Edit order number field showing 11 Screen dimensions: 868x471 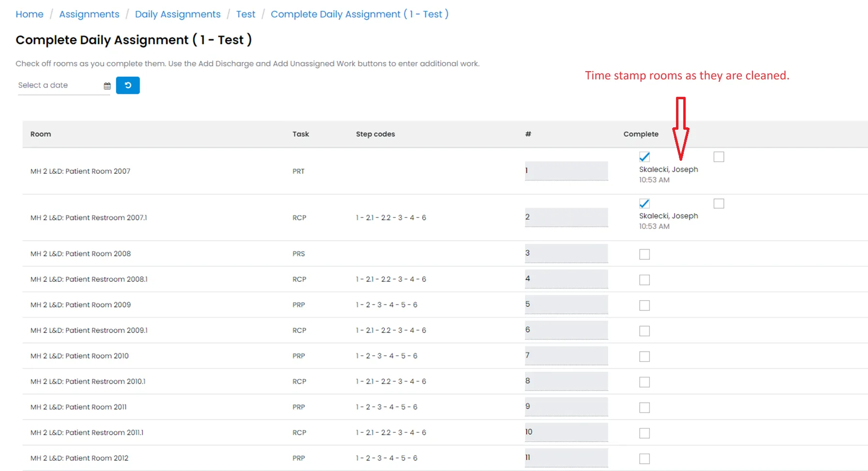[566, 458]
